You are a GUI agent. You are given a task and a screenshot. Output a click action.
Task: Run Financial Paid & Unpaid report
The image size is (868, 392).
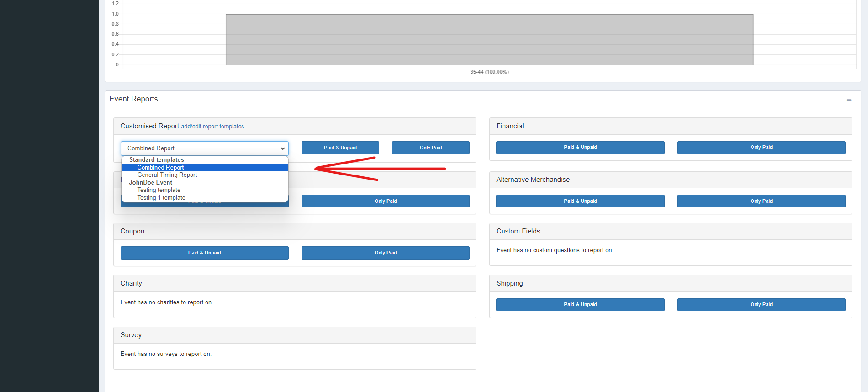click(x=580, y=148)
